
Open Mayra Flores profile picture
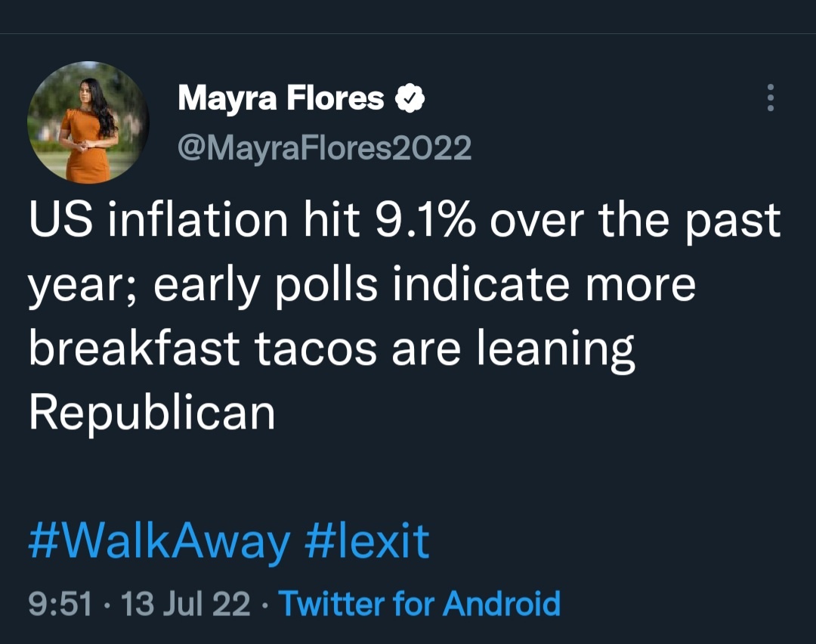click(88, 122)
